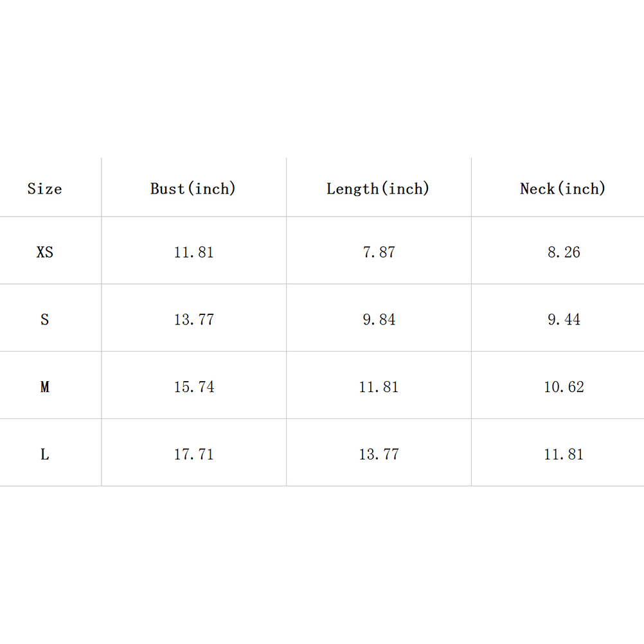Select the Neck(inch) header cell
Image resolution: width=644 pixels, height=644 pixels.
click(563, 188)
